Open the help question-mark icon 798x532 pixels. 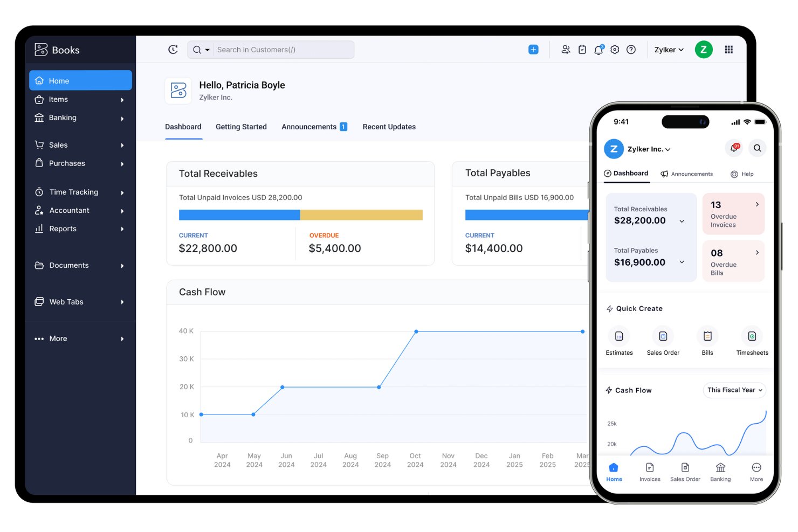(631, 49)
